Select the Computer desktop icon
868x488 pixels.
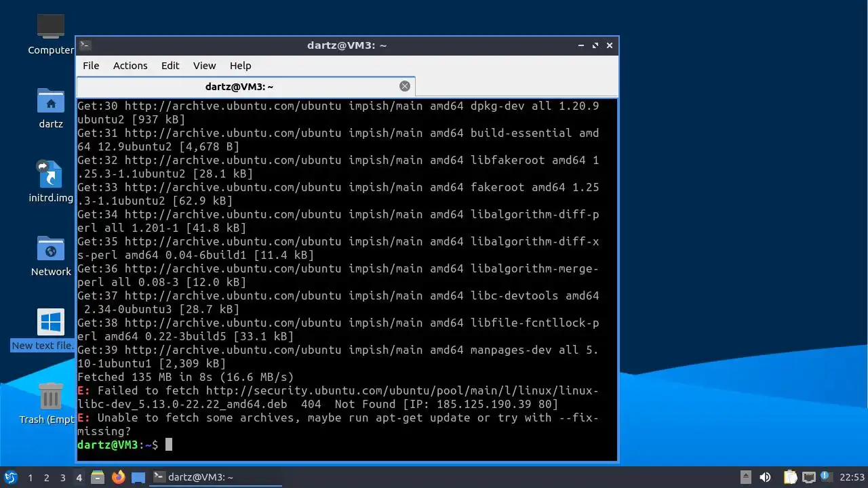click(x=51, y=34)
